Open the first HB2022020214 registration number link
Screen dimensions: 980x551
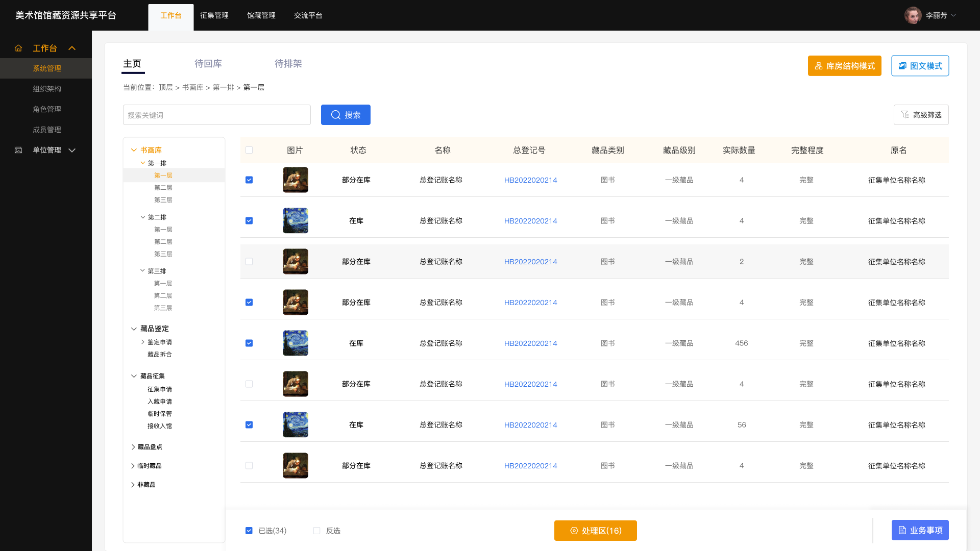click(x=530, y=180)
